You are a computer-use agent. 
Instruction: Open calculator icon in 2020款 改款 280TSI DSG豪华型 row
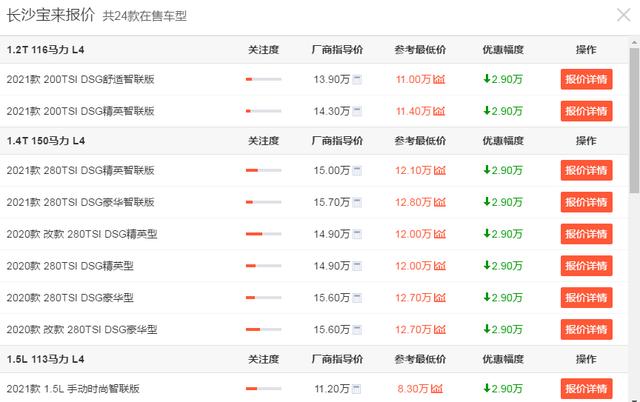click(x=357, y=330)
